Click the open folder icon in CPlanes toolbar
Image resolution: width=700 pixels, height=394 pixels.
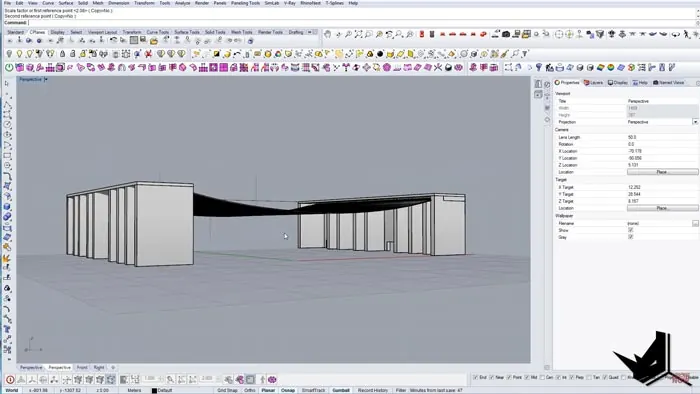point(154,41)
